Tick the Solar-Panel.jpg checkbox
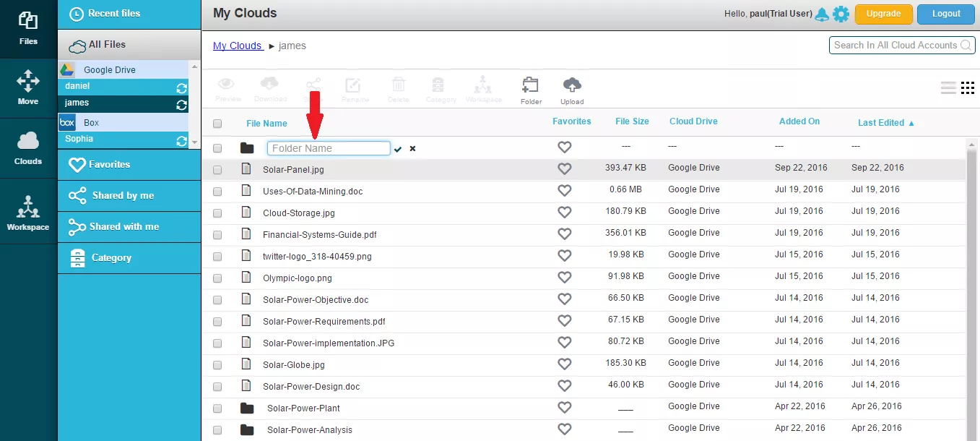The height and width of the screenshot is (441, 980). pos(217,170)
